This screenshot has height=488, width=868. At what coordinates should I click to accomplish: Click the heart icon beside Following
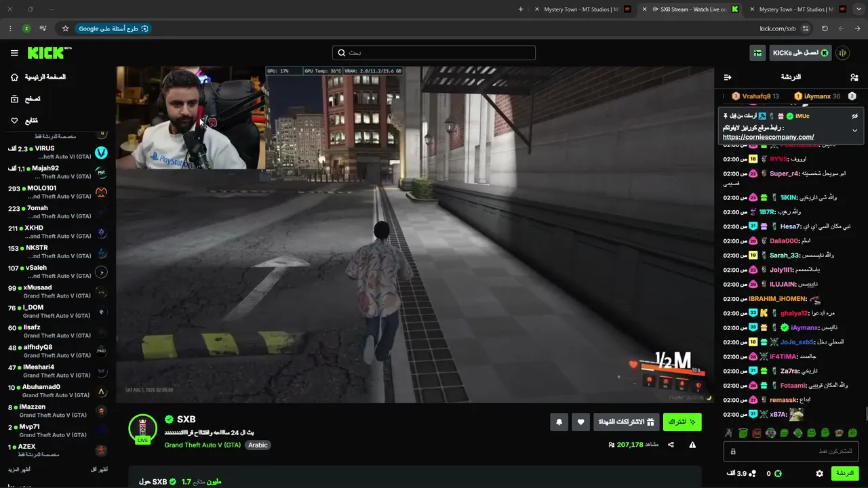pyautogui.click(x=14, y=121)
